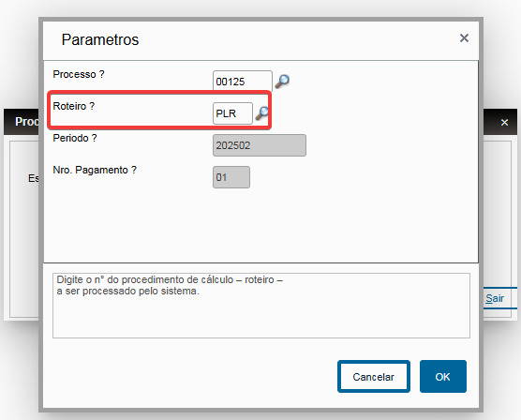The image size is (521, 420).
Task: Click the Sair link in the background window
Action: tap(495, 298)
